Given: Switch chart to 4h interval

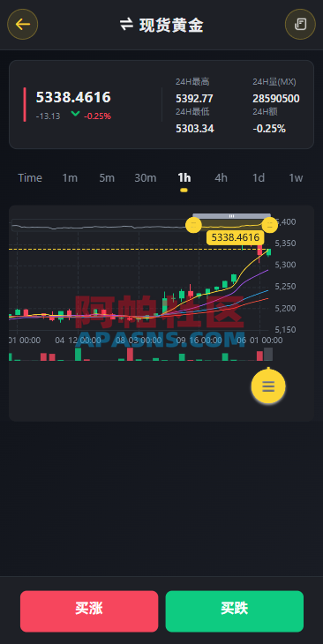Looking at the screenshot, I should click(x=222, y=178).
